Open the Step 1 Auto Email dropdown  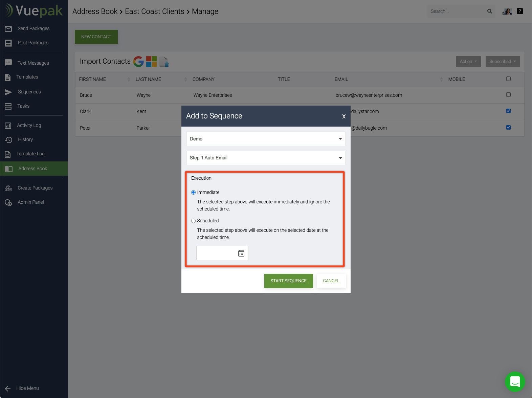point(266,158)
